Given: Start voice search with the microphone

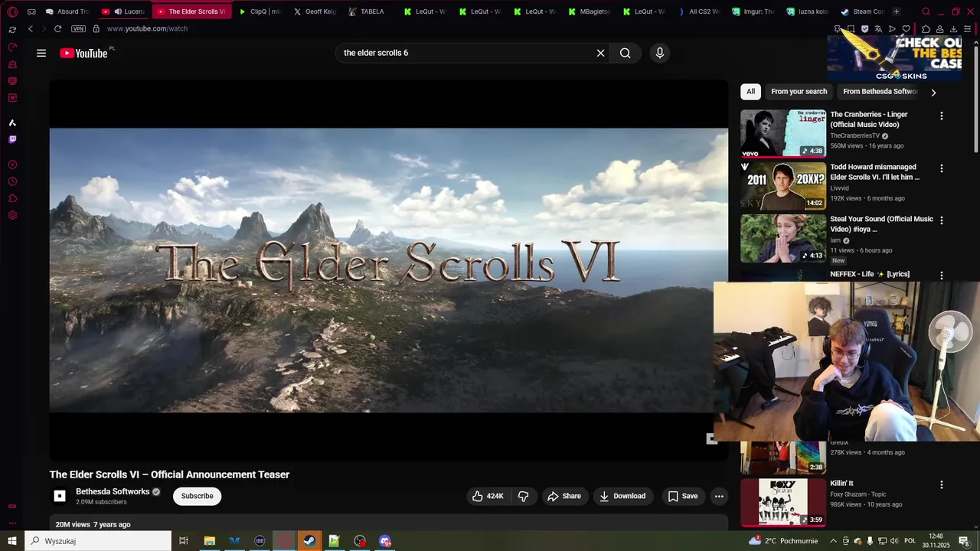Looking at the screenshot, I should tap(660, 53).
